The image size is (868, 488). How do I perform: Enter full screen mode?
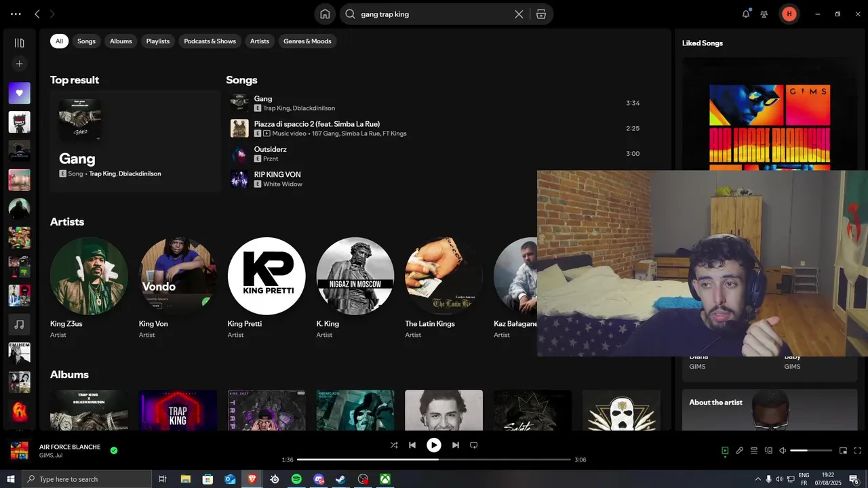pyautogui.click(x=858, y=451)
